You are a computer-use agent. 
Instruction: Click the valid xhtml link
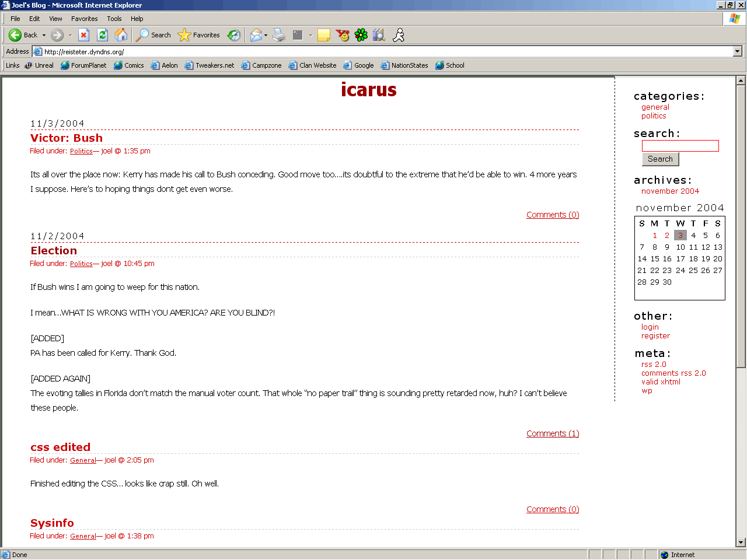661,382
